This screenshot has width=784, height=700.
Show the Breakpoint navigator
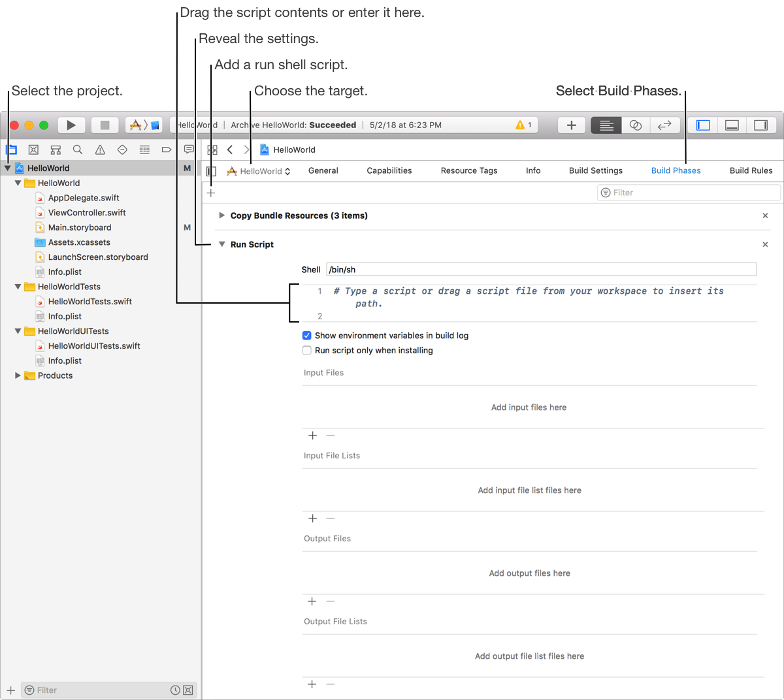tap(167, 150)
